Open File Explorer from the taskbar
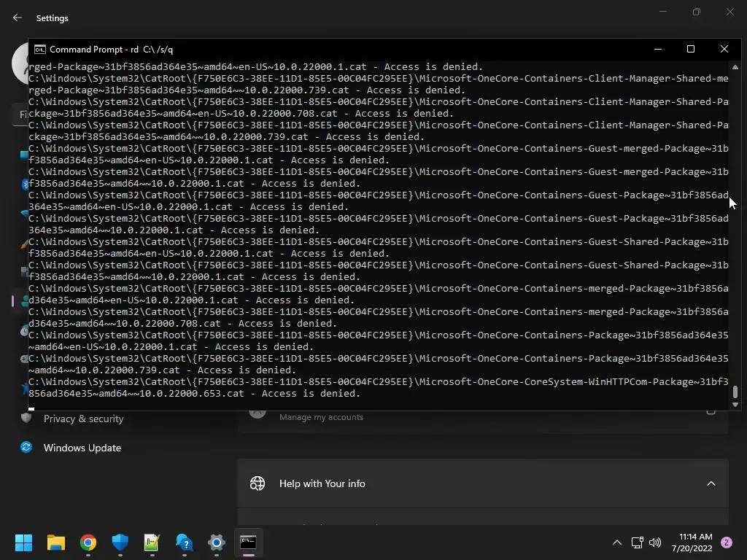 (55, 542)
